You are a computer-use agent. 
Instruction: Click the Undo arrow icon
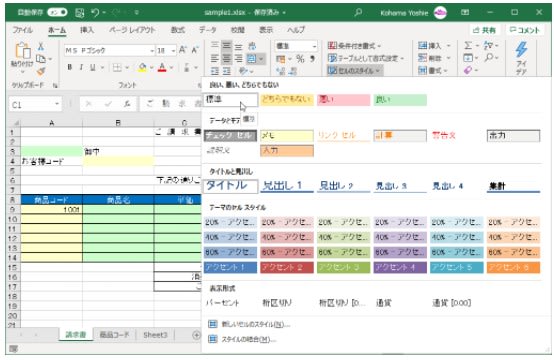[x=95, y=13]
